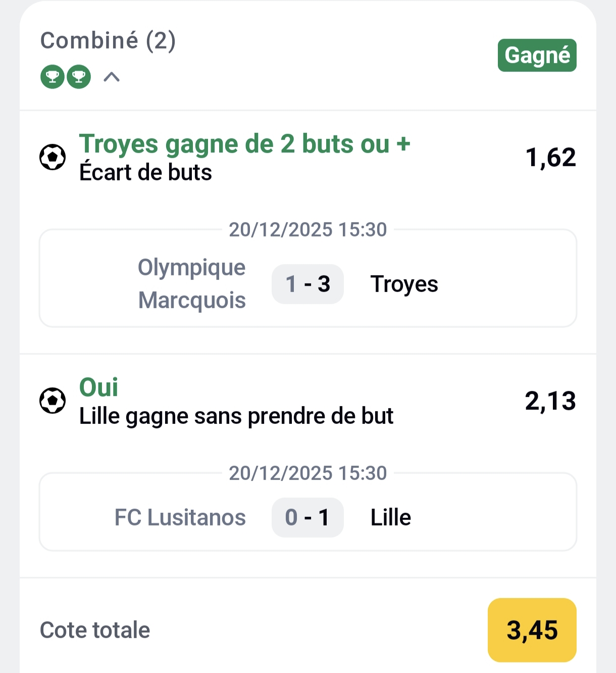Click the Écart de buts market label

point(145,172)
